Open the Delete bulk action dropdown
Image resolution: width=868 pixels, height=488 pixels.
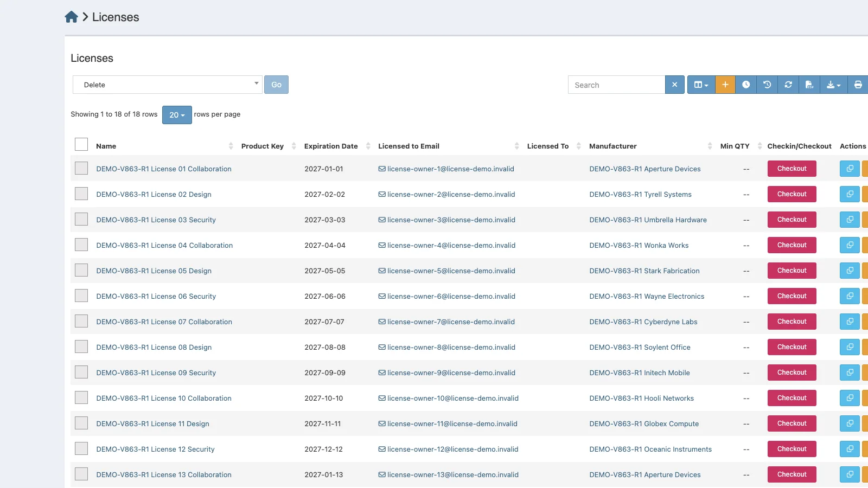tap(168, 85)
